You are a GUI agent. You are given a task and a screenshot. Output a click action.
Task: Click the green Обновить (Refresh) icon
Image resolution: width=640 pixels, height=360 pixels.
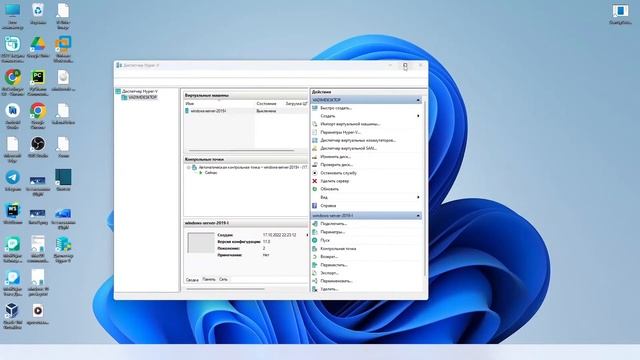click(x=315, y=189)
